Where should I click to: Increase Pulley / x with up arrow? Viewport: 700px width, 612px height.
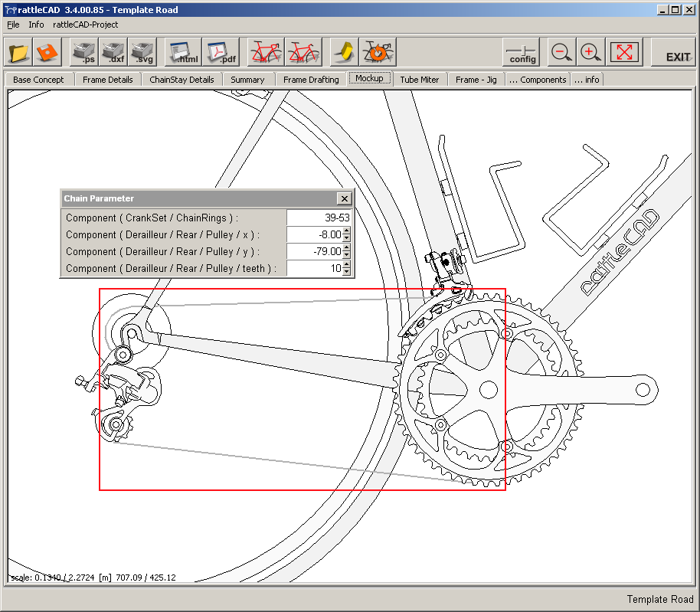(346, 231)
